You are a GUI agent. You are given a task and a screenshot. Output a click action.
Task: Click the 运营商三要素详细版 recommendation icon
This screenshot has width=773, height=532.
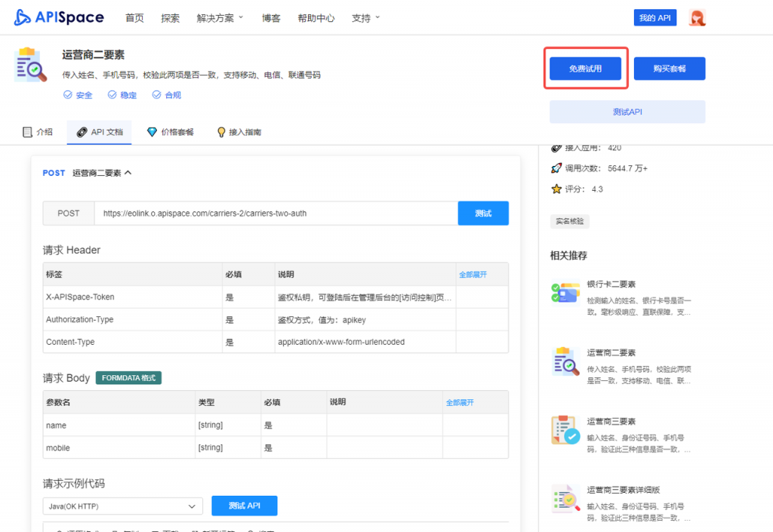tap(565, 499)
